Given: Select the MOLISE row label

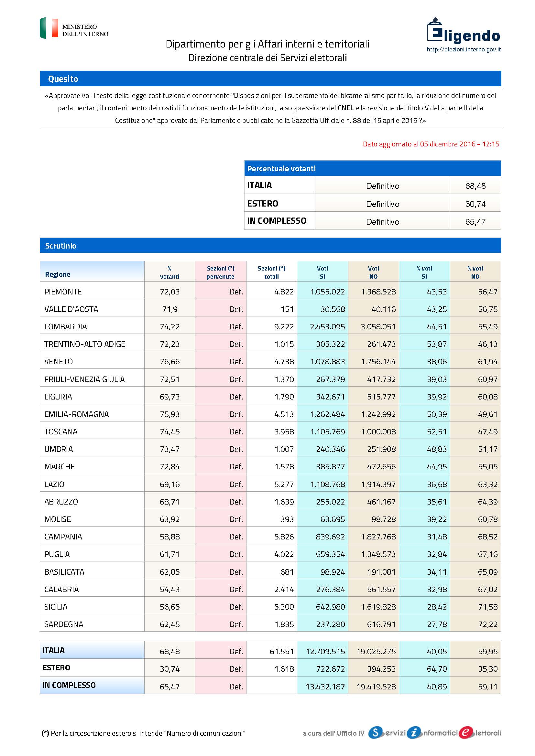Looking at the screenshot, I should [58, 519].
